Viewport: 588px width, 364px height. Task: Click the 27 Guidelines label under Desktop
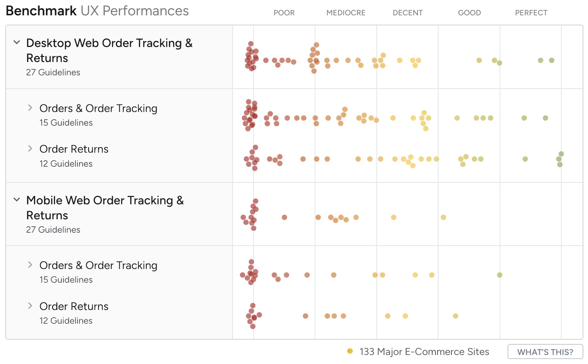53,72
